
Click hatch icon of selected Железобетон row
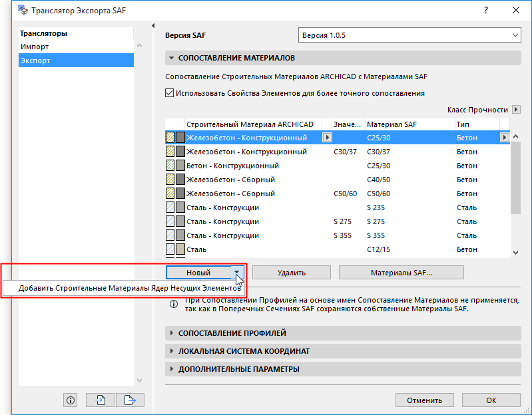point(170,138)
